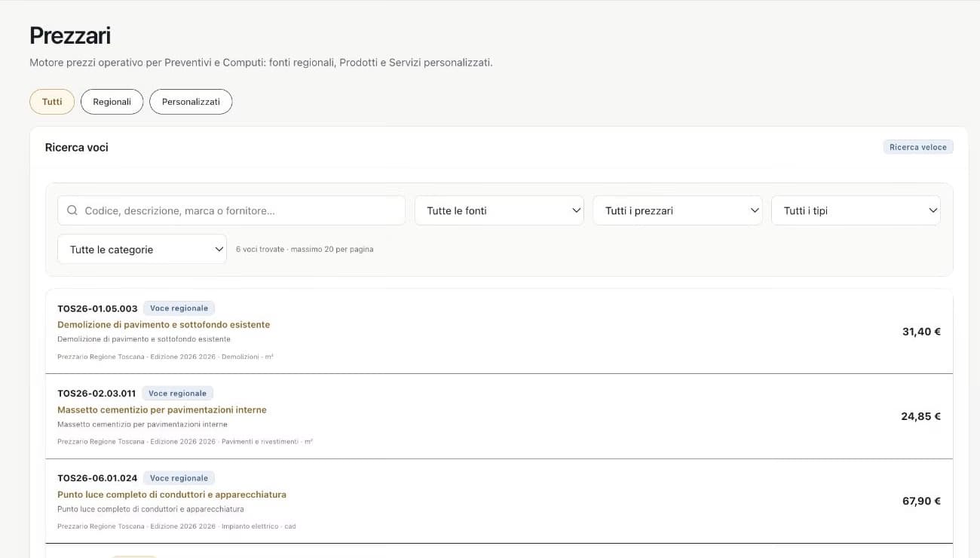
Task: Click the Ricerca veloce badge
Action: pyautogui.click(x=918, y=147)
